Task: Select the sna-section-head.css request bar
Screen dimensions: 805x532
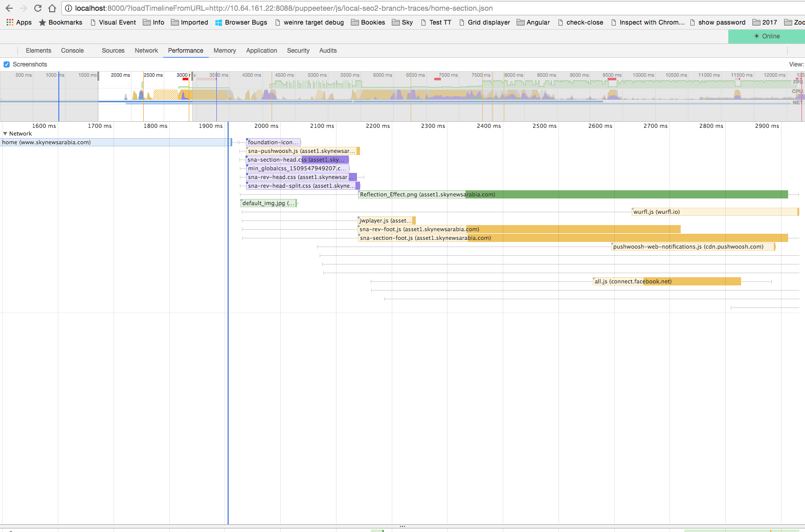Action: point(297,160)
